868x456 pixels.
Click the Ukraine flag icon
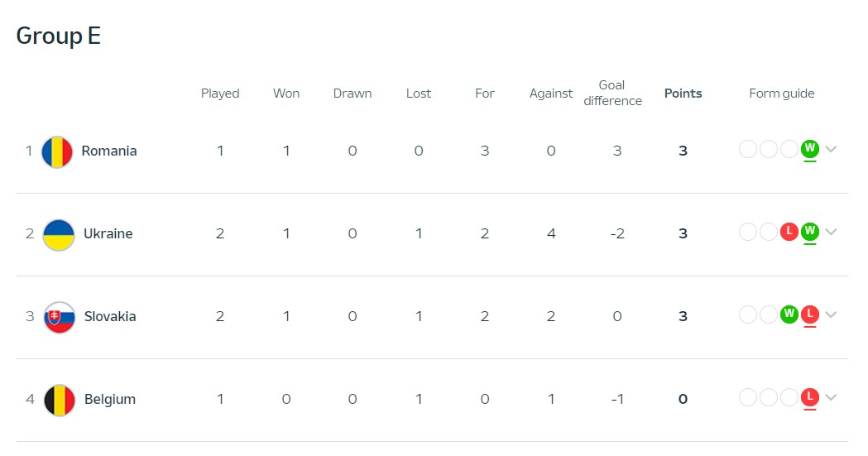59,235
